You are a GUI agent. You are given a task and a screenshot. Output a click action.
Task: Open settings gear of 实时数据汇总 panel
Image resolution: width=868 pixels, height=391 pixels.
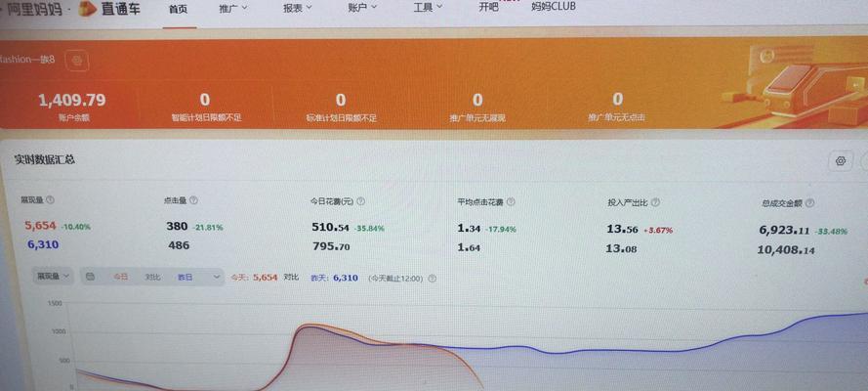(841, 160)
